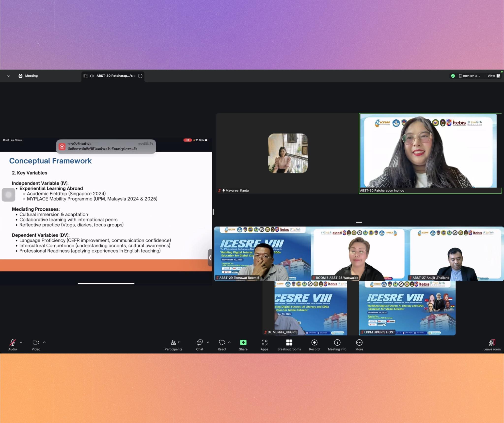
Task: Click the gallery panel collapse arrow handle
Action: (210, 257)
